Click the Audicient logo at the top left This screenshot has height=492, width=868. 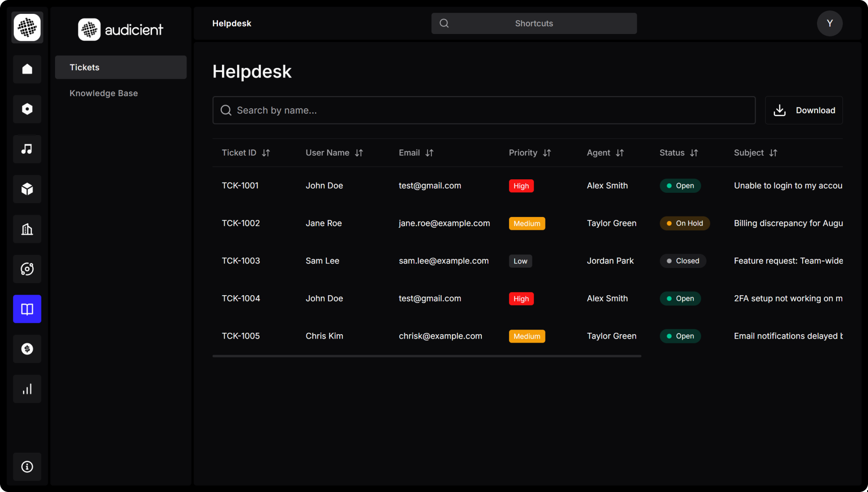[x=120, y=29]
